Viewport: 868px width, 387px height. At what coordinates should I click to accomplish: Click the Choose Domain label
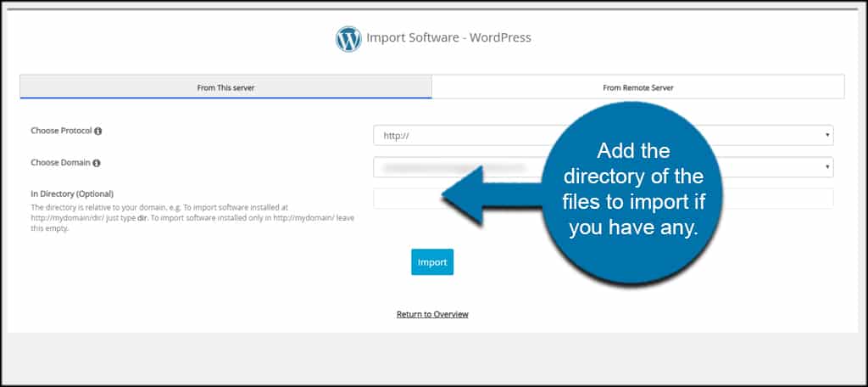point(60,163)
